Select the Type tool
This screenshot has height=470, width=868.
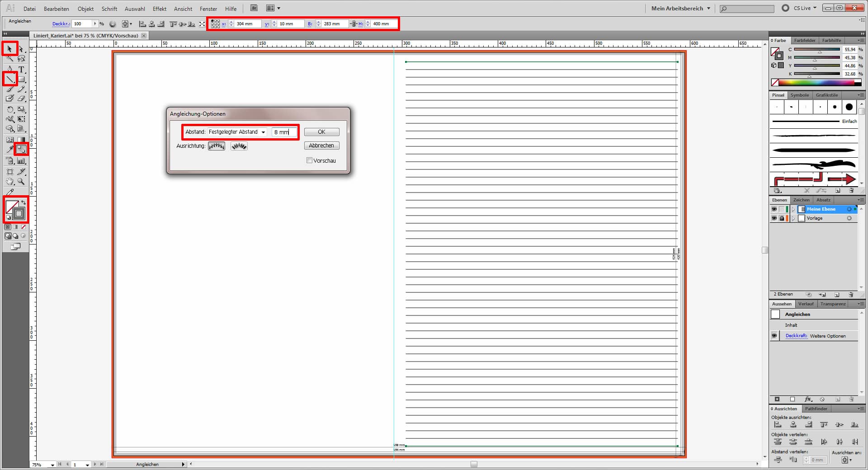click(21, 69)
